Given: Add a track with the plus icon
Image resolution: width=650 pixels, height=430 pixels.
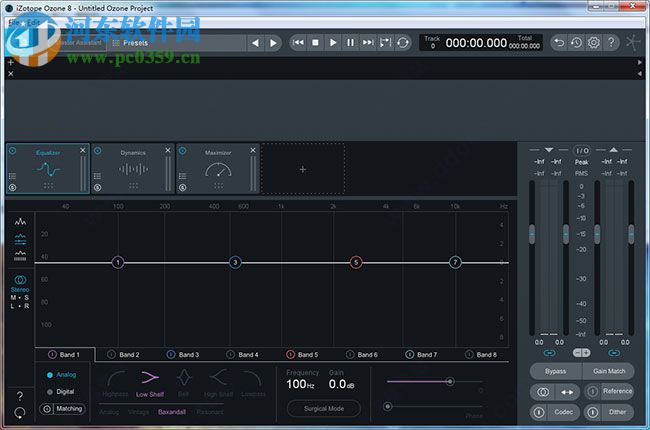Looking at the screenshot, I should (11, 62).
